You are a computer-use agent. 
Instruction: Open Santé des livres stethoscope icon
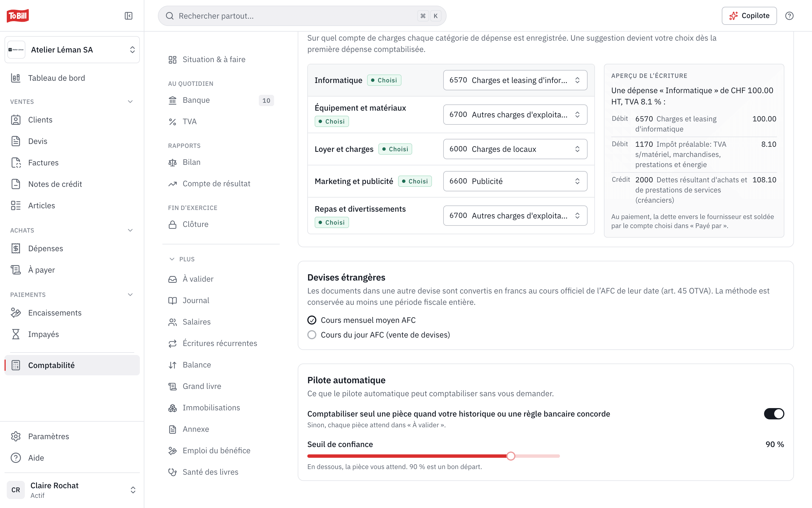pos(173,472)
